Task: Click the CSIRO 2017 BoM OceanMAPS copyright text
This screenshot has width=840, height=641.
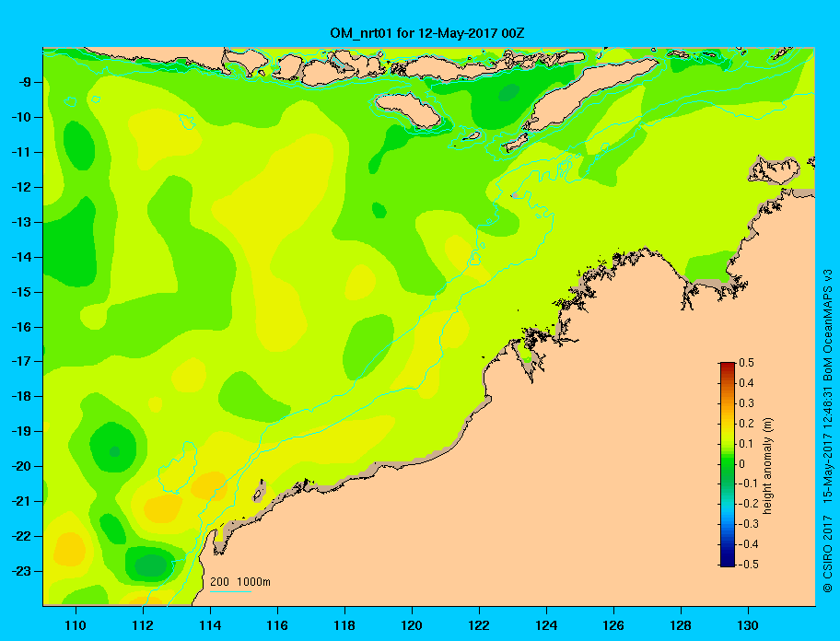Action: coord(828,430)
